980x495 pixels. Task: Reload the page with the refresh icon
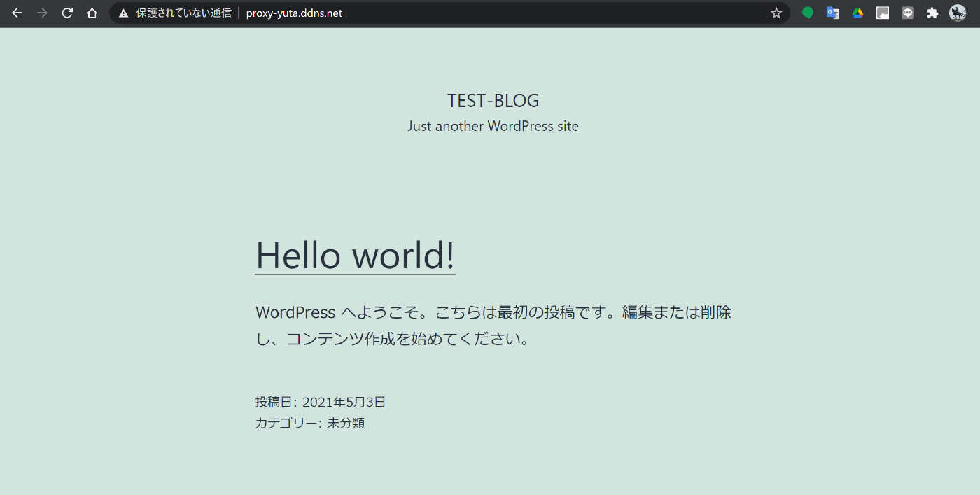tap(67, 13)
